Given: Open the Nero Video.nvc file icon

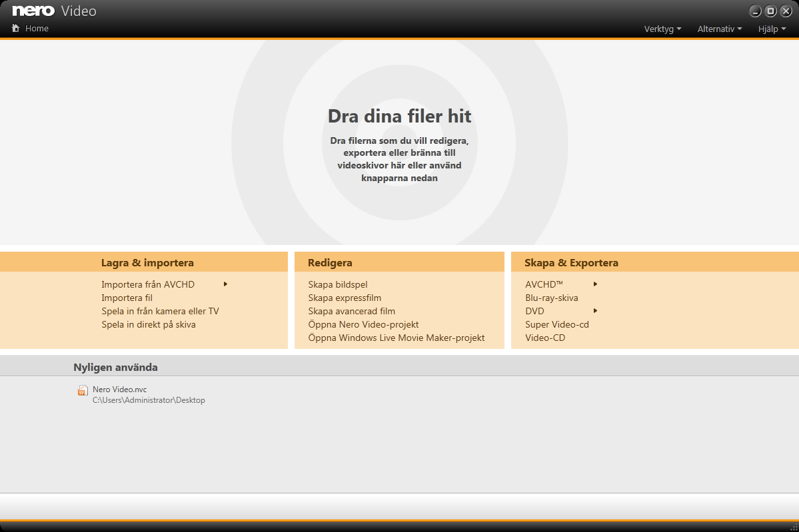Looking at the screenshot, I should pos(83,390).
